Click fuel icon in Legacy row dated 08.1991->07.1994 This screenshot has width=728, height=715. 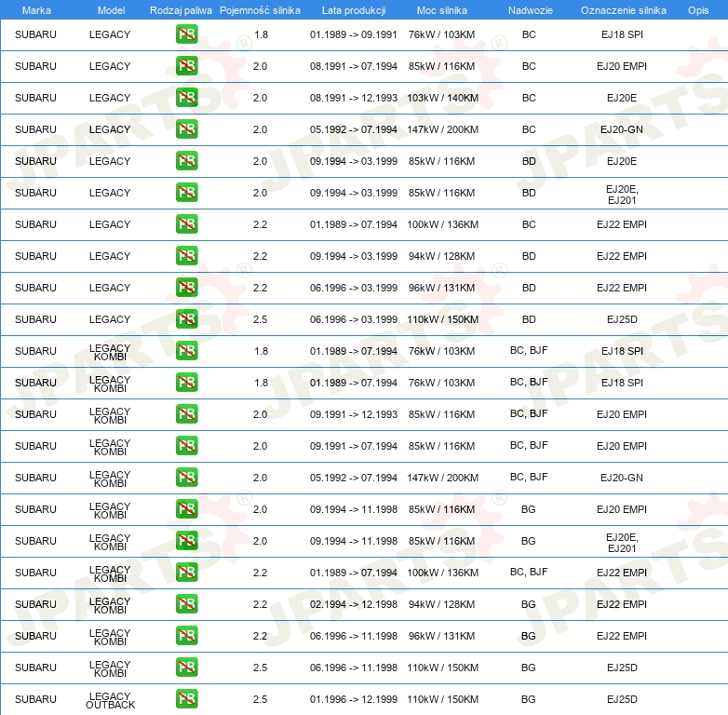click(x=186, y=66)
